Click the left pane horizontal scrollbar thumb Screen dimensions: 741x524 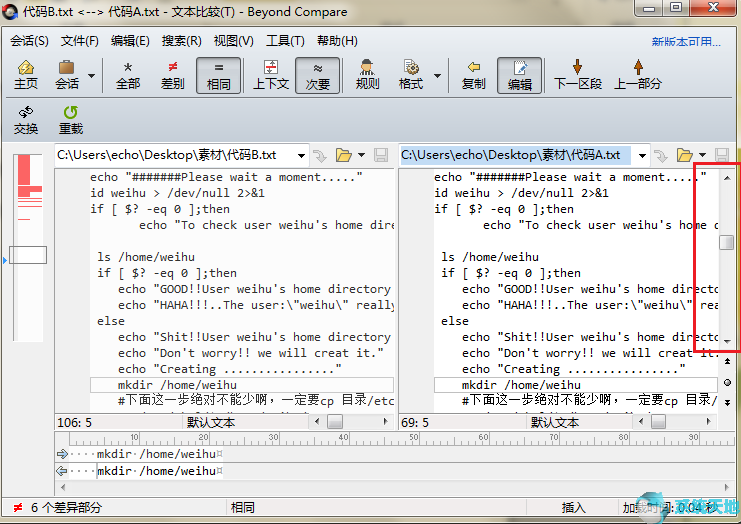tap(335, 421)
